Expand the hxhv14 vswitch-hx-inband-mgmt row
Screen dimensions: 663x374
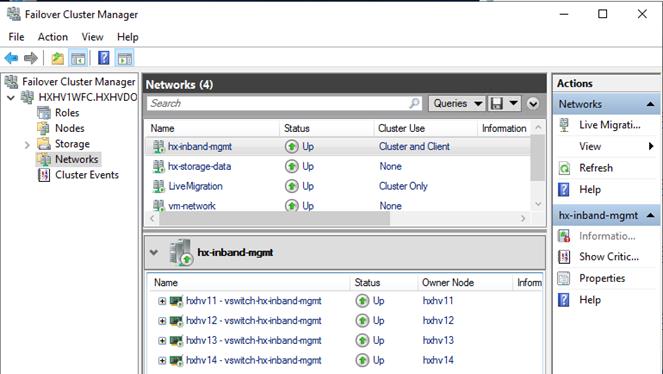click(162, 360)
